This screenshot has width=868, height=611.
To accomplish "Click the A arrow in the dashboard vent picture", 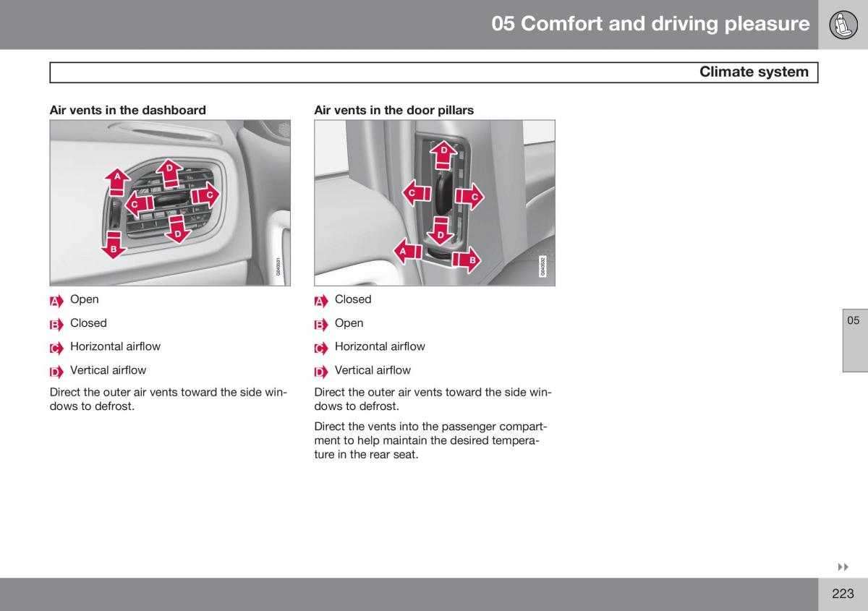I will pos(117,181).
